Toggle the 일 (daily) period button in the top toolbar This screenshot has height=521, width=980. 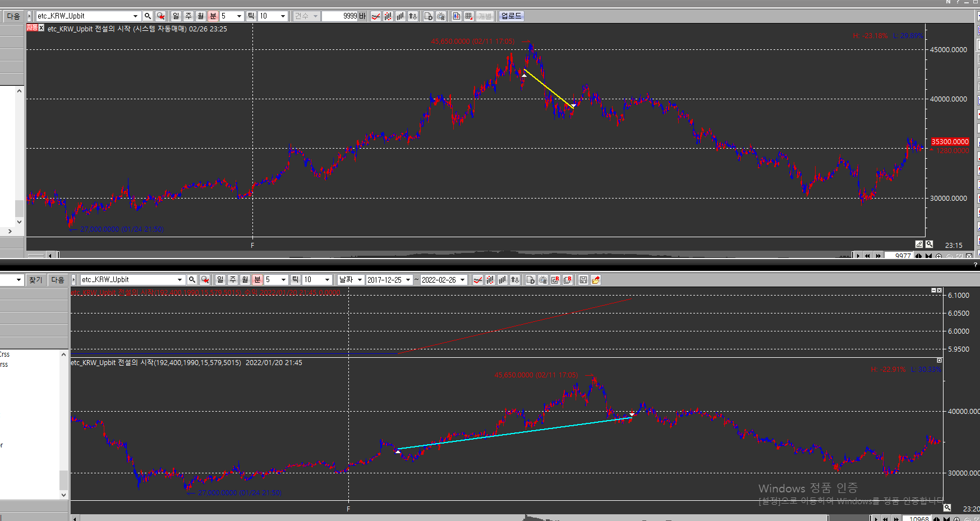(x=176, y=16)
